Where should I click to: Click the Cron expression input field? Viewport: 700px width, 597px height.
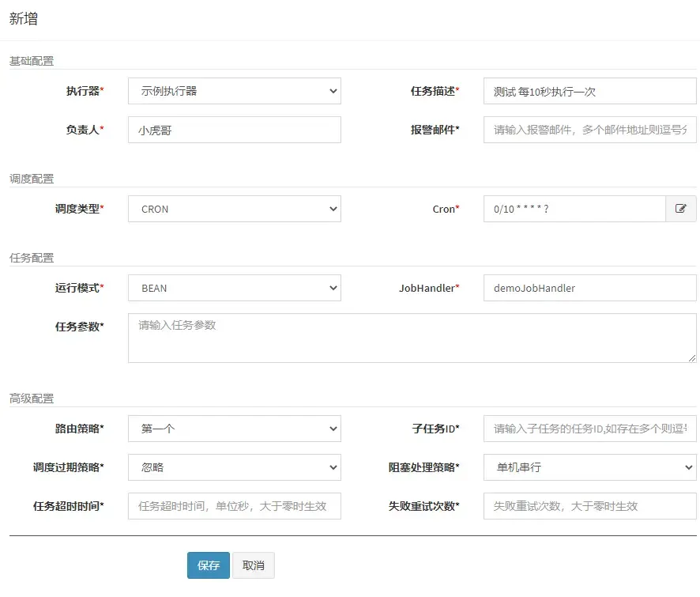[573, 209]
